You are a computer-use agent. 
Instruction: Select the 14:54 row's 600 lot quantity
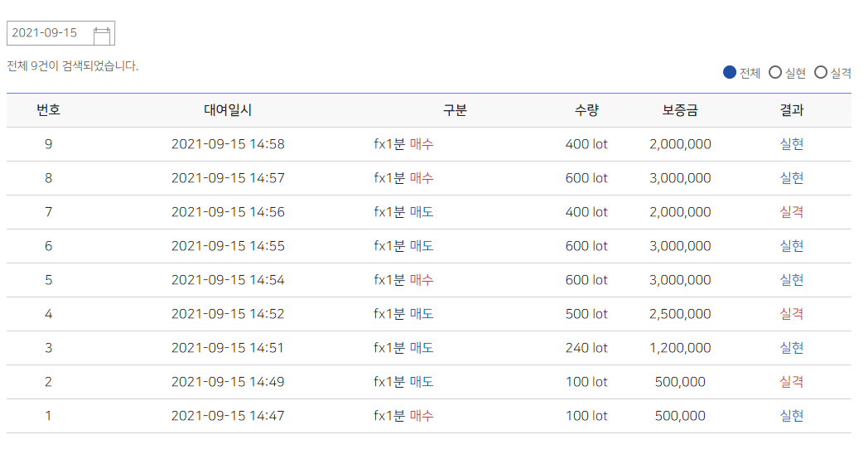586,280
